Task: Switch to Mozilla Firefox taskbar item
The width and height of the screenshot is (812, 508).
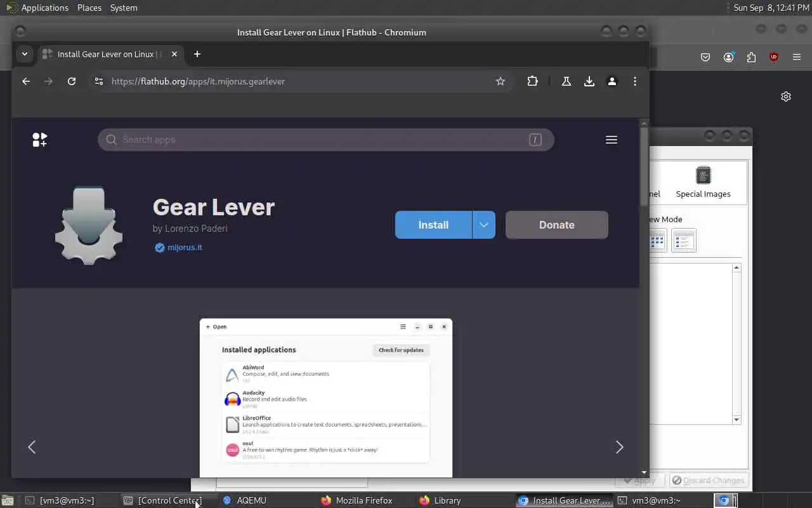Action: [365, 500]
